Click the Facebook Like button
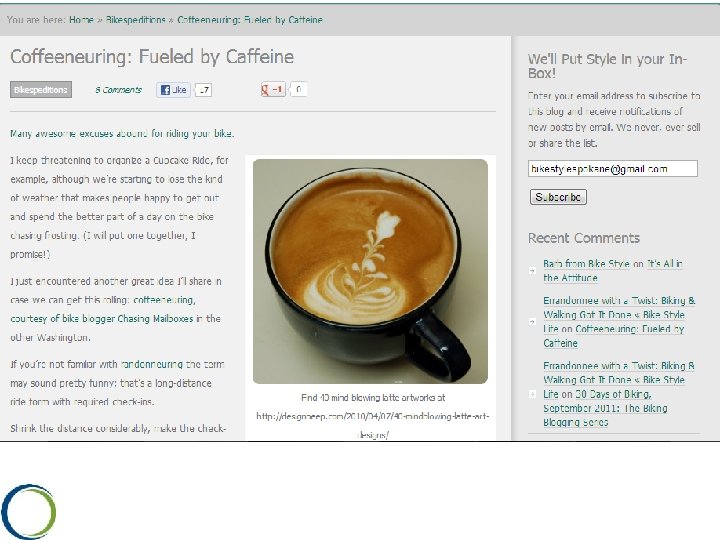This screenshot has width=720, height=540. pos(174,90)
